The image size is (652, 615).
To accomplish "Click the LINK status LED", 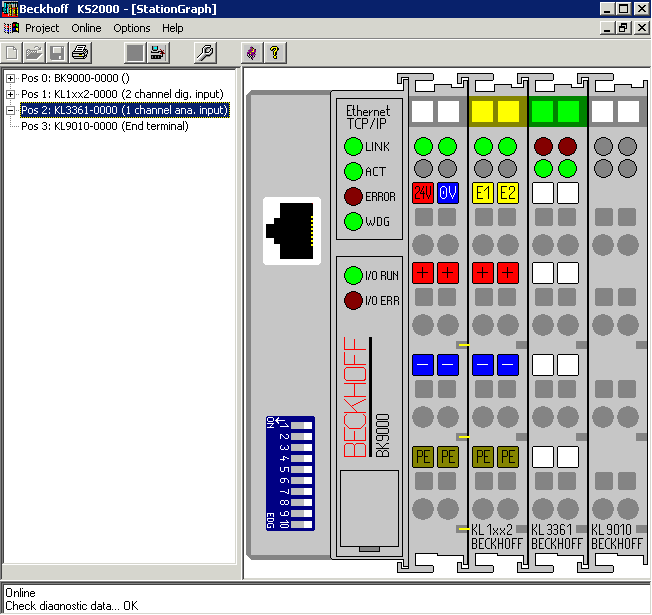I will pos(353,146).
